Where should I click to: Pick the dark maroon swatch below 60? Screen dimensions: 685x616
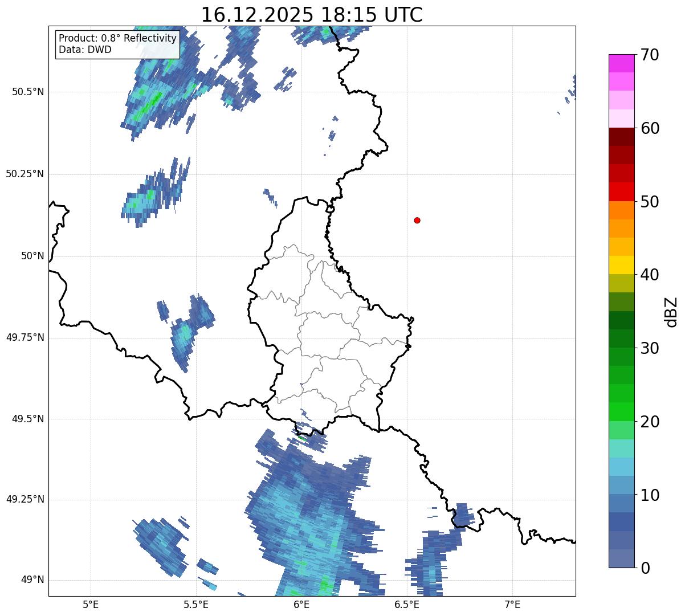click(621, 137)
